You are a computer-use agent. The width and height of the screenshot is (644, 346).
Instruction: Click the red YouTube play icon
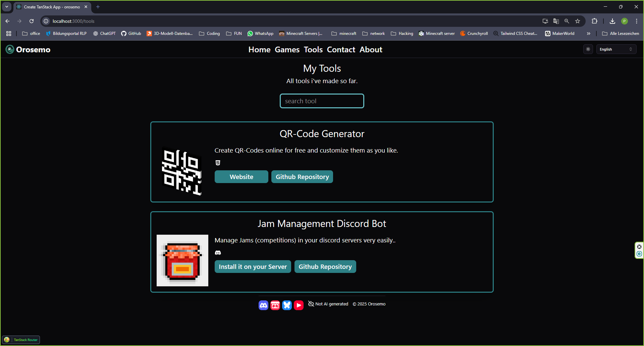pyautogui.click(x=299, y=305)
